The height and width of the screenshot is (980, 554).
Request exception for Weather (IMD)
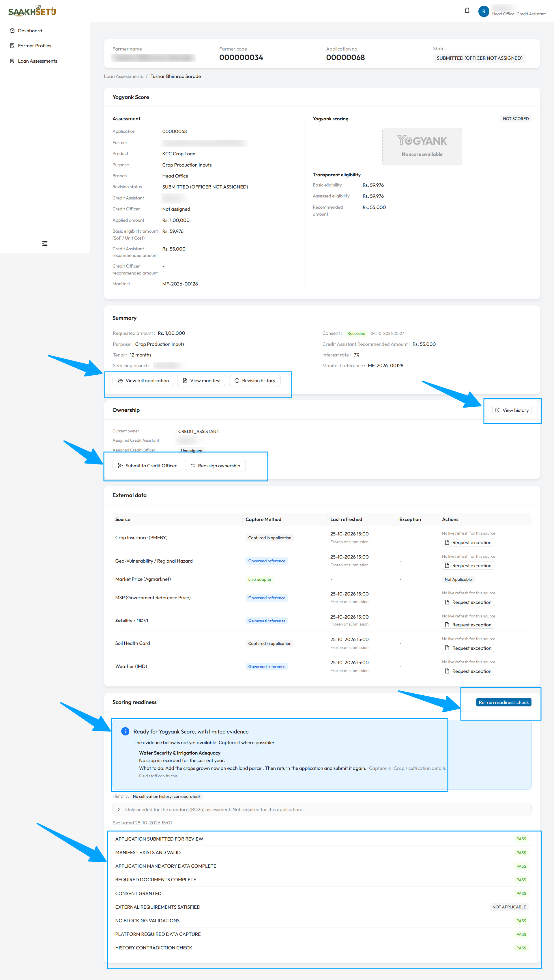coord(468,671)
